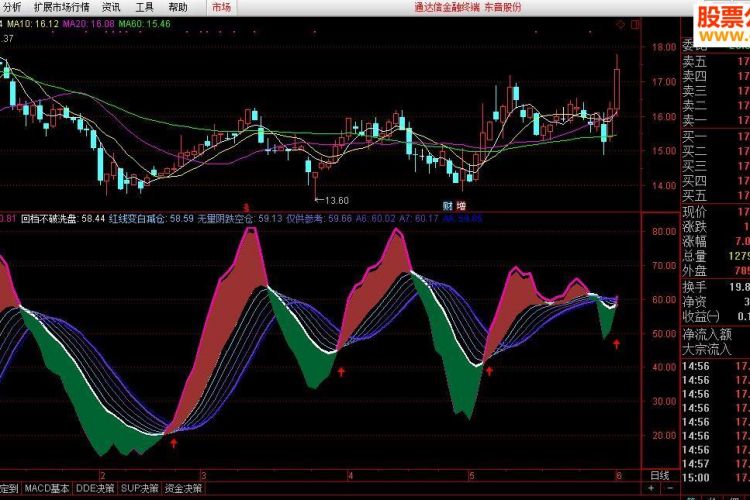The height and width of the screenshot is (500, 750).
Task: Click the A7: 60.17 indicator value
Action: (419, 219)
